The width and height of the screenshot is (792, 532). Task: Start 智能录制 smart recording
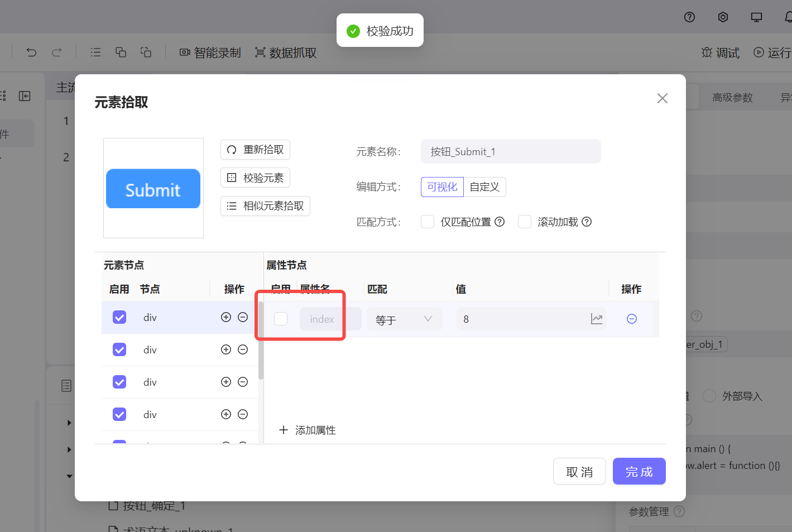click(x=210, y=52)
